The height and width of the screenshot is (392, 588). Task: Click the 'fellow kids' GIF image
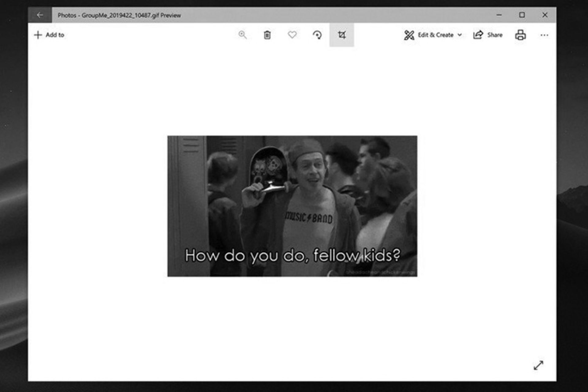[292, 206]
